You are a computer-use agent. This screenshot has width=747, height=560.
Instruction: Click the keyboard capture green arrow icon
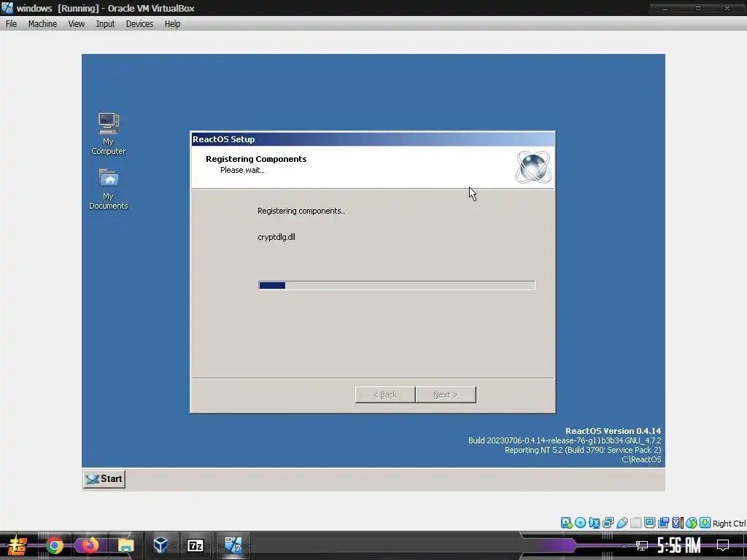click(x=705, y=523)
